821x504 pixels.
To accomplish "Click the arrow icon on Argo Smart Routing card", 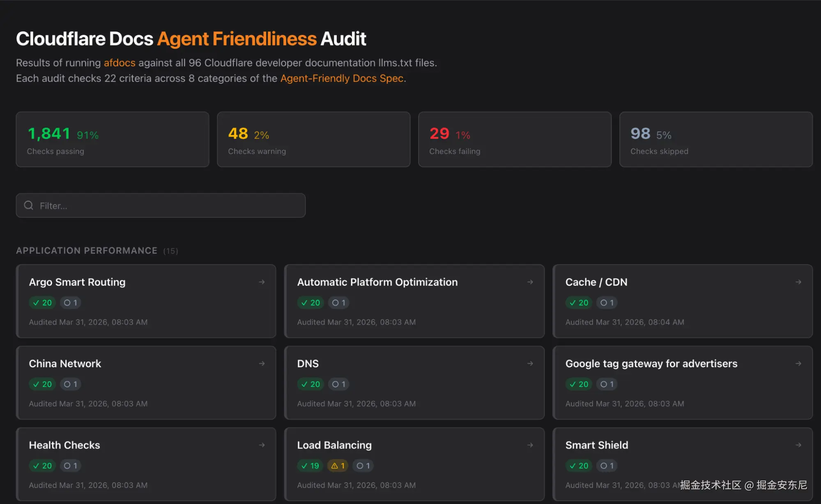I will click(x=262, y=282).
